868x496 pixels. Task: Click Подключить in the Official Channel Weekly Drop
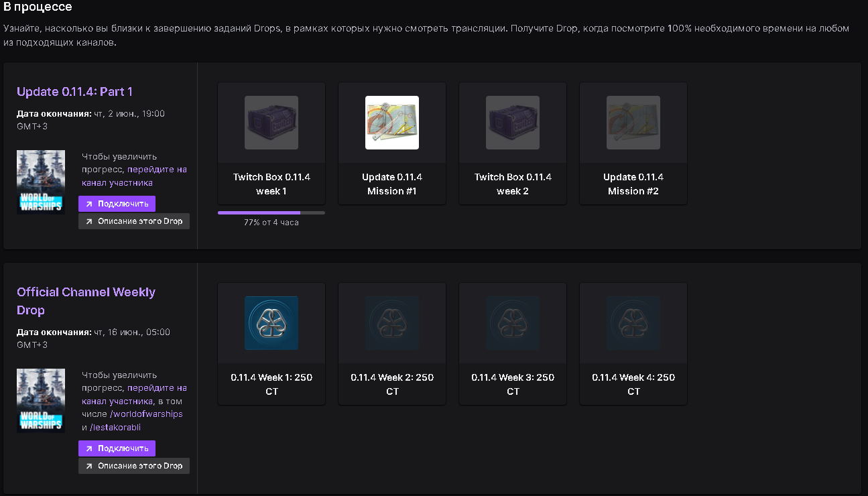[117, 448]
